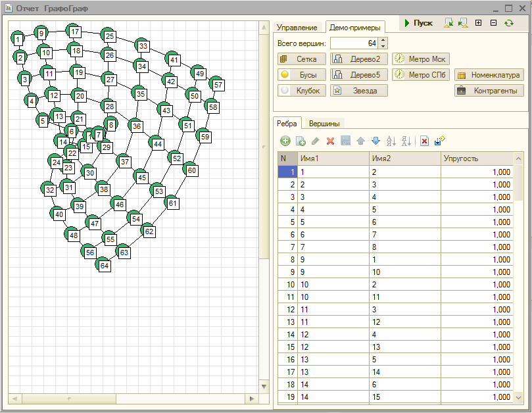Viewport: 532px width, 413px height.
Task: Decrease the Всего вершин value with the down arrow
Action: [x=383, y=47]
